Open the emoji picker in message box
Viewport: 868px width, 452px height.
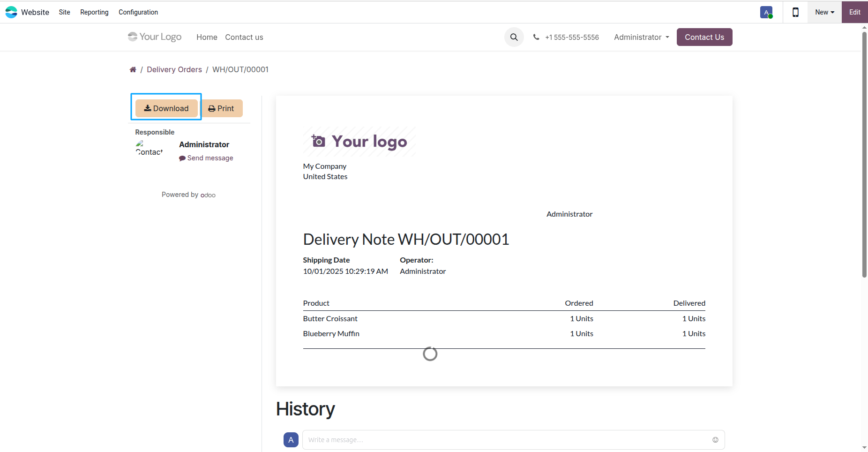click(715, 440)
